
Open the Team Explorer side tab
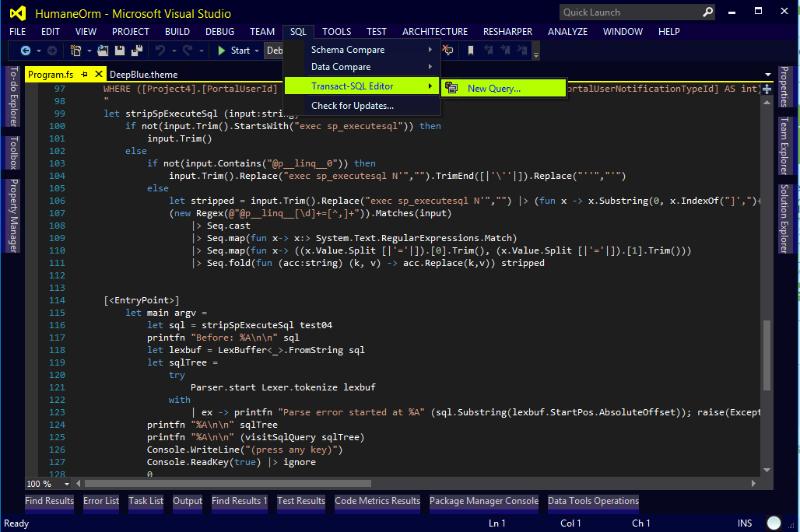click(x=784, y=145)
